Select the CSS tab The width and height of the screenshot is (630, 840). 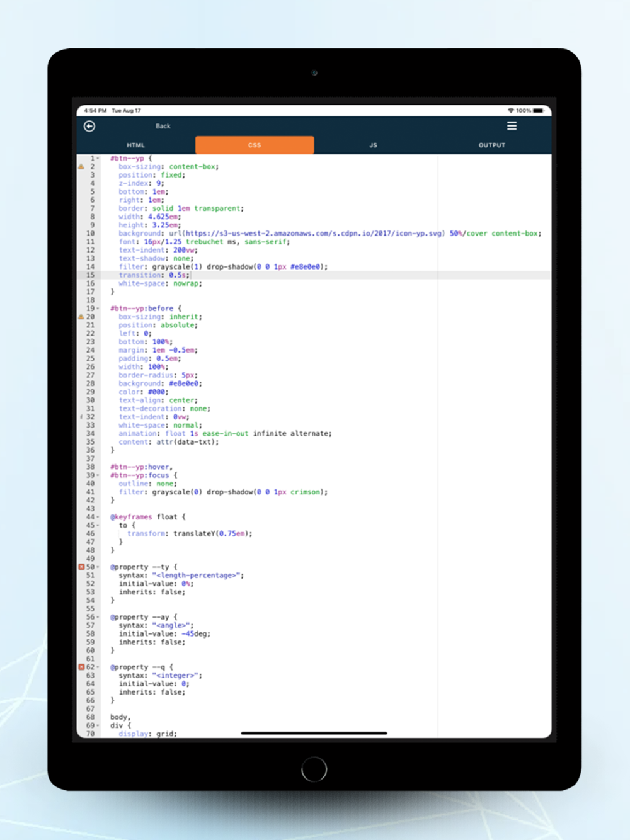(255, 145)
